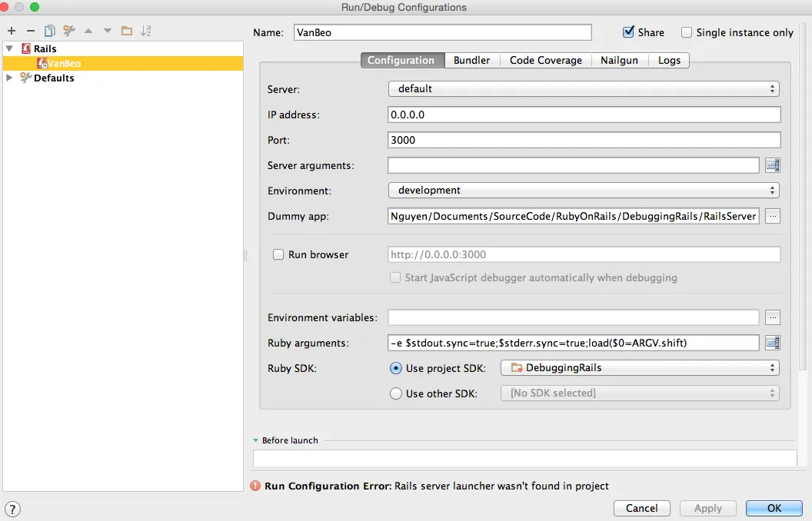This screenshot has height=521, width=812.
Task: Open the No SDK selected dropdown
Action: 640,393
